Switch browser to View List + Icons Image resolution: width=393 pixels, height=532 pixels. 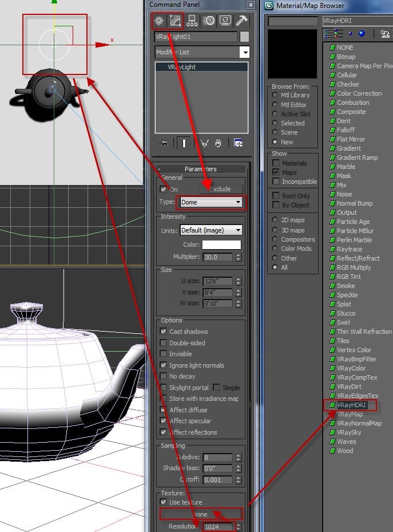[339, 34]
